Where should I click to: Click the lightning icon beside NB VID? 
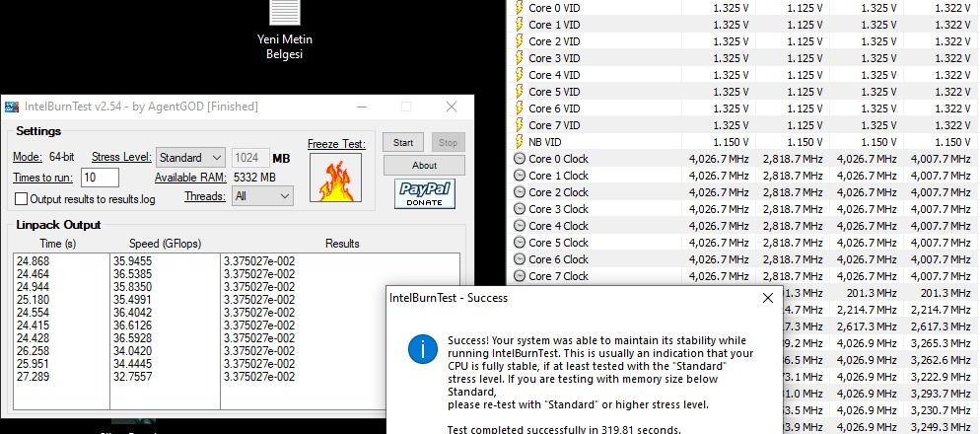click(519, 142)
